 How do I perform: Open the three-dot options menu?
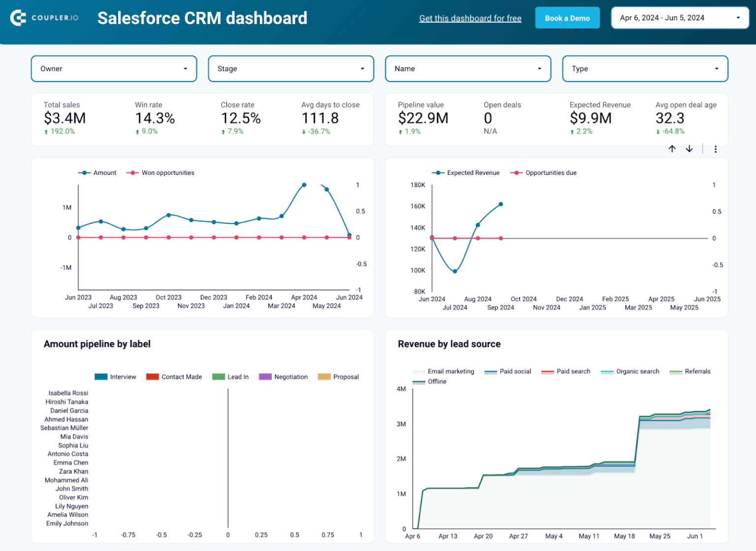click(x=716, y=149)
